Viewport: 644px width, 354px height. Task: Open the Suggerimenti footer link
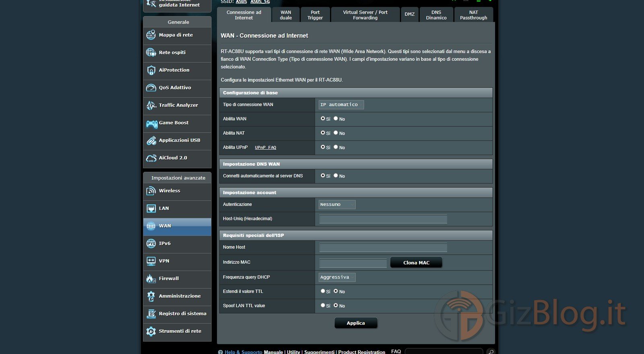pyautogui.click(x=319, y=352)
